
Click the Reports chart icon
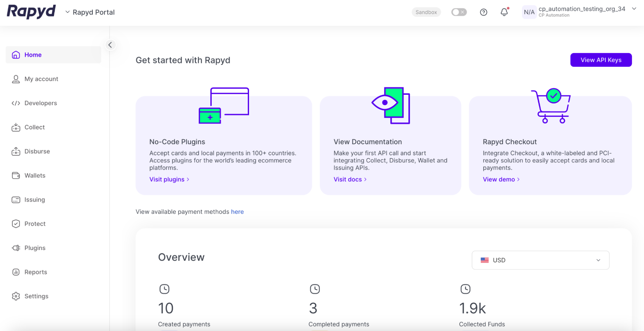click(16, 272)
